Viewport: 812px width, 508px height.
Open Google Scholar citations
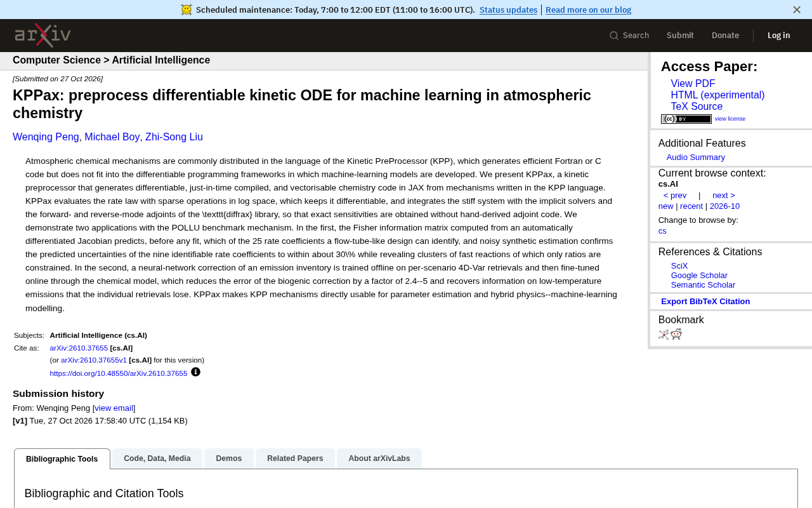point(699,276)
